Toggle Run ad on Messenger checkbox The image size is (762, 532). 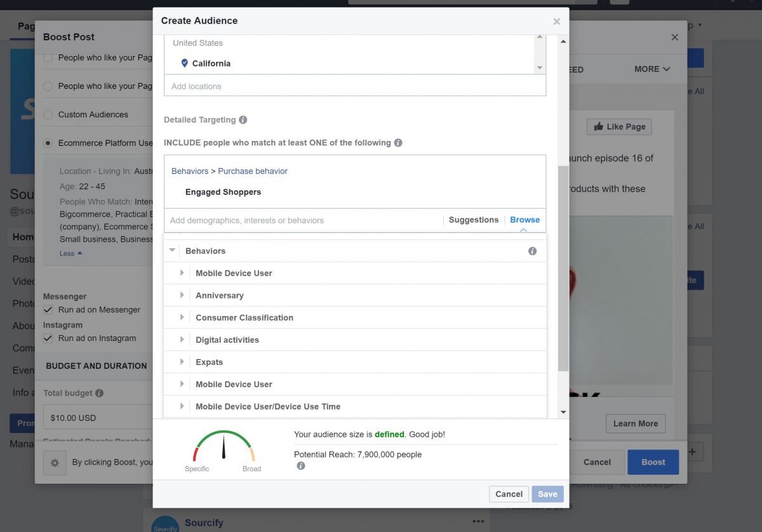(48, 310)
